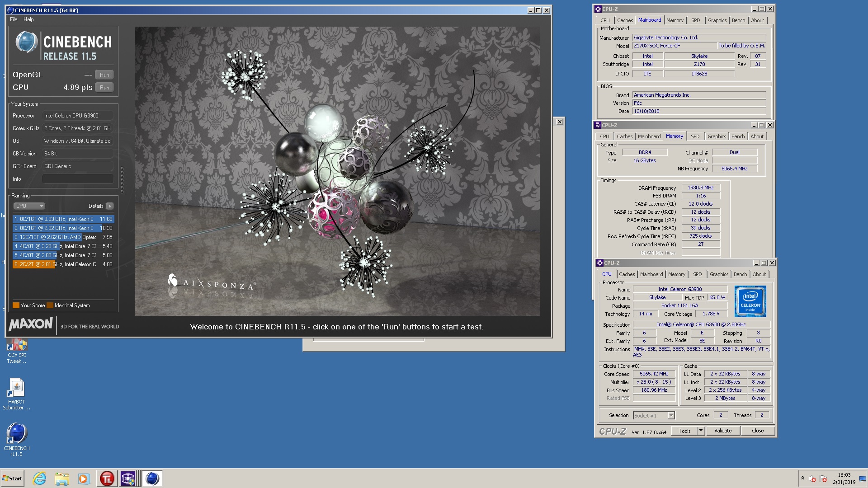Screen dimensions: 868x488
Task: Open About tab in the CPU-Z Mainboard window
Action: point(757,20)
